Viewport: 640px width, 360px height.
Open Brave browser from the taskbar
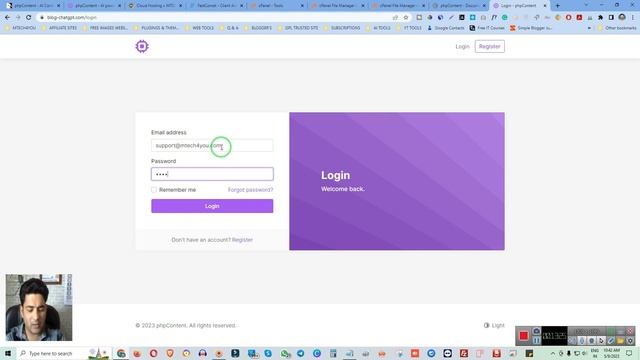tap(170, 353)
